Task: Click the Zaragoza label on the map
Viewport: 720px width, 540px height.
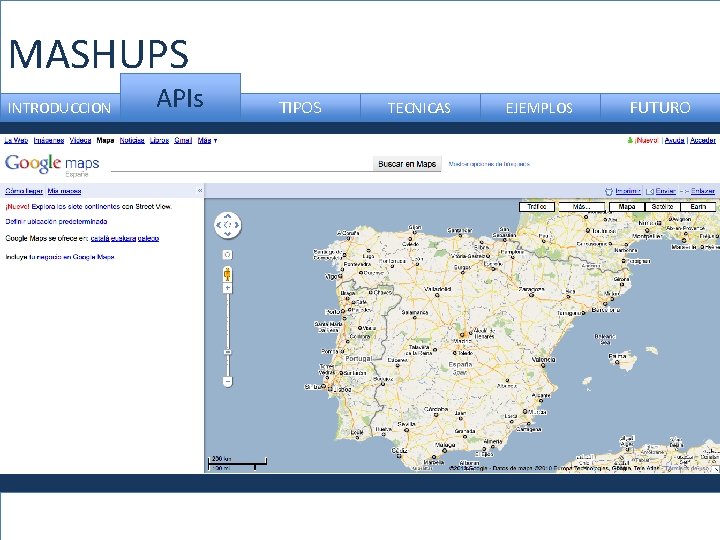Action: coord(532,290)
